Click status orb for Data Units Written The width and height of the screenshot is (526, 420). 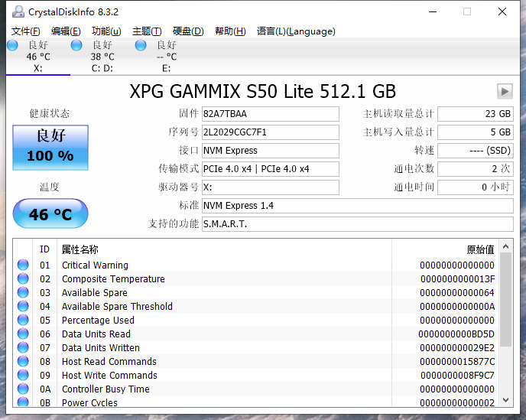[x=23, y=347]
